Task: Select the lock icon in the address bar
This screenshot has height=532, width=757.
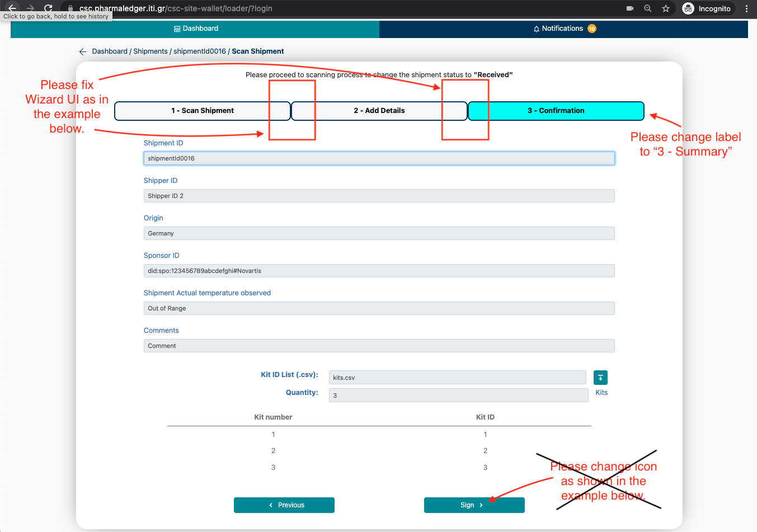Action: click(x=70, y=8)
